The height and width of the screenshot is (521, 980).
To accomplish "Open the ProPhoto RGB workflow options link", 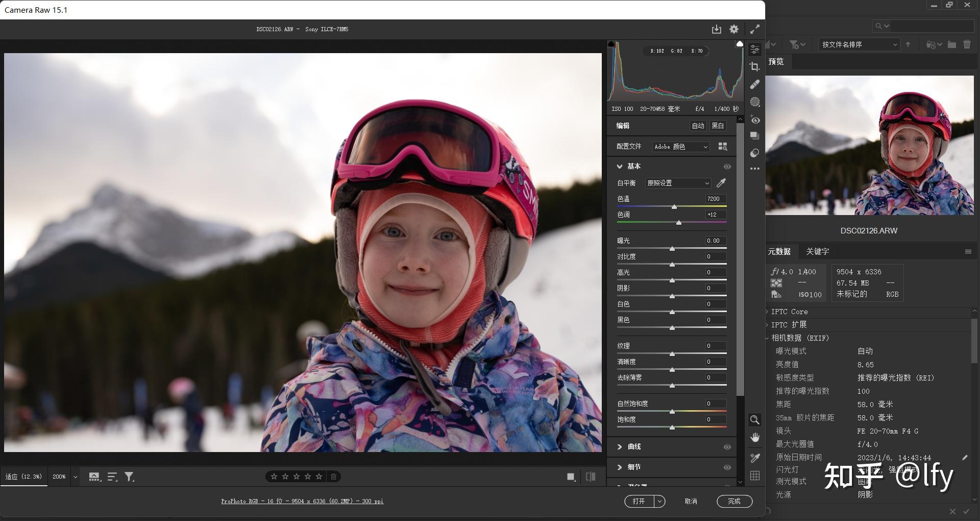I will click(302, 502).
